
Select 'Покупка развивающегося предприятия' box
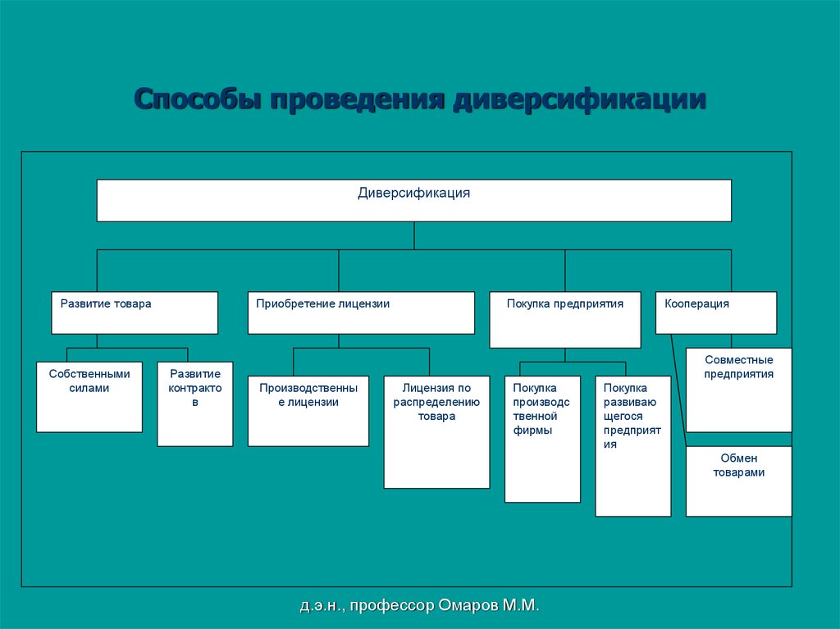tap(633, 446)
